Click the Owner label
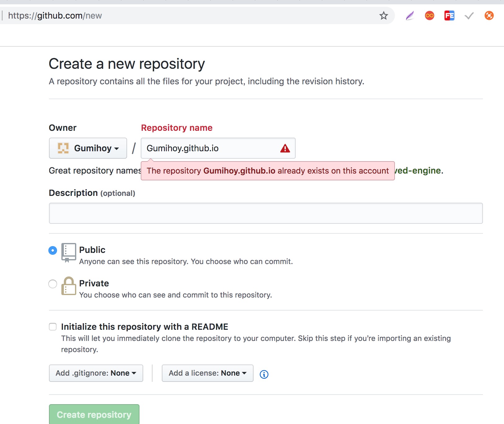 [63, 128]
